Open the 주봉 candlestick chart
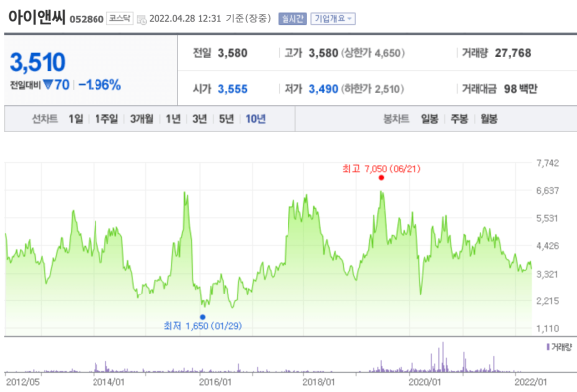Viewport: 577px width, 392px height. coord(459,119)
